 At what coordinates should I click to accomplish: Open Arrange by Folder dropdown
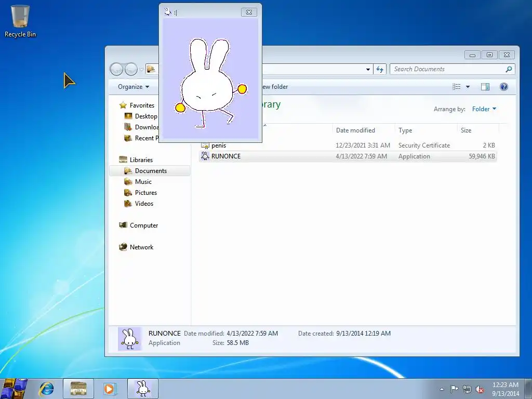click(484, 109)
